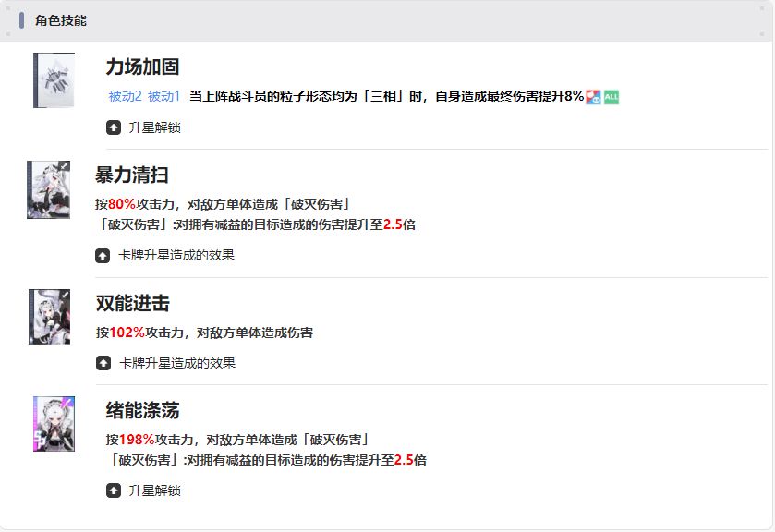Click the red 198% attack value
The height and width of the screenshot is (532, 775).
137,440
